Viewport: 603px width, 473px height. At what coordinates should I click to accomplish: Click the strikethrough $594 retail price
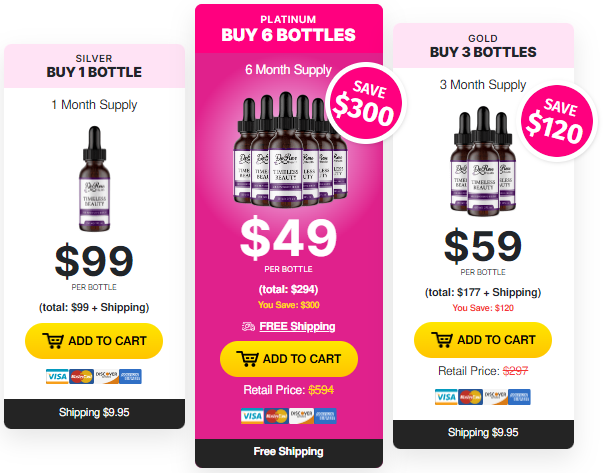pyautogui.click(x=321, y=390)
